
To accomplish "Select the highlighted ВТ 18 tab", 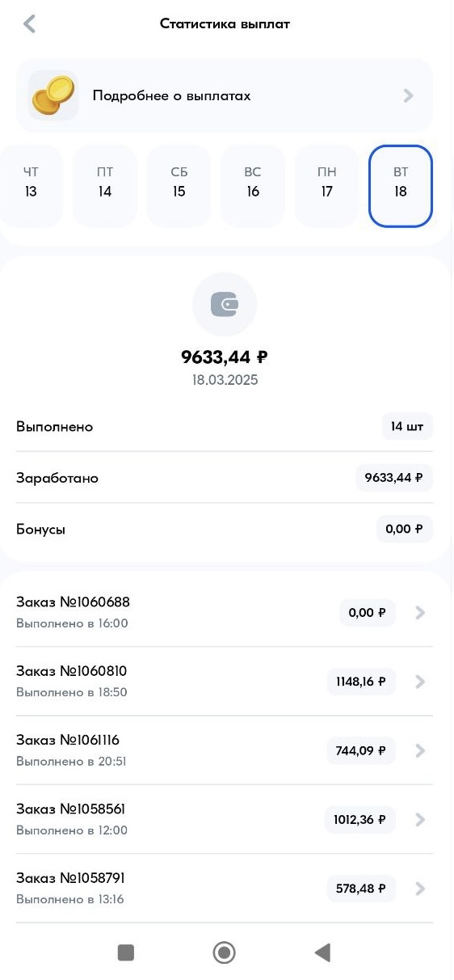I will [x=401, y=186].
